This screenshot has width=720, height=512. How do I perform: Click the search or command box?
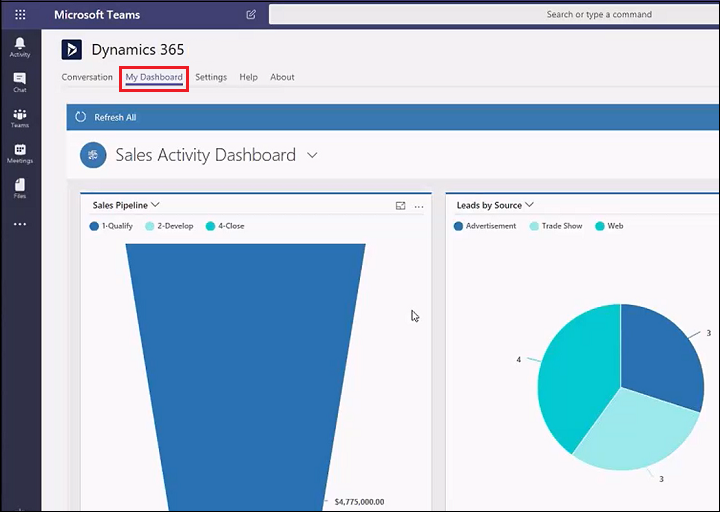(494, 14)
